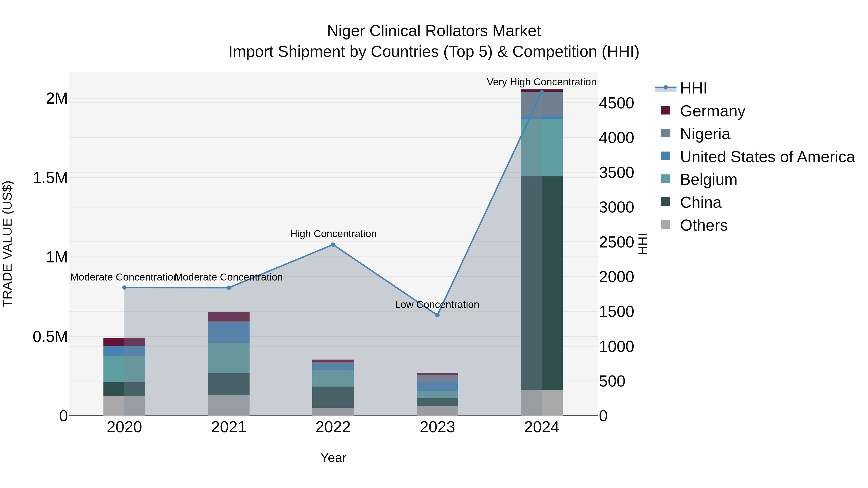
Task: Select the China segment of the 2024 bar
Action: pos(542,283)
